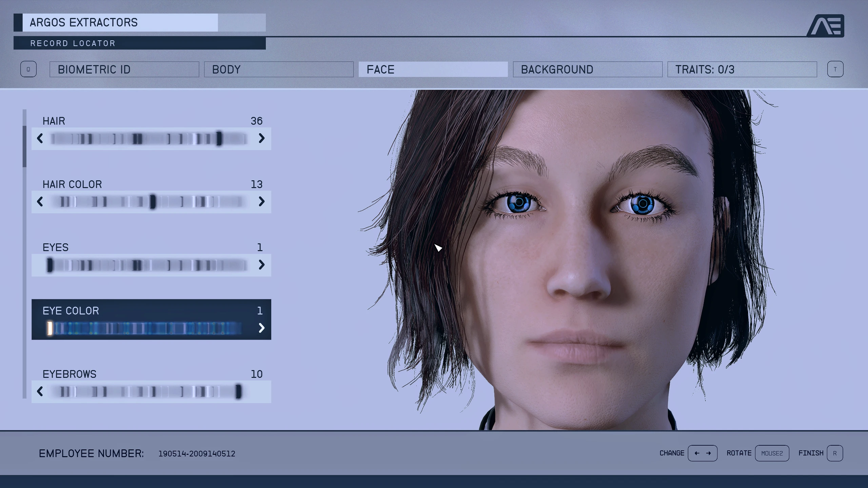Click the Argos Extractors AE logo
The image size is (868, 488).
[x=826, y=26]
